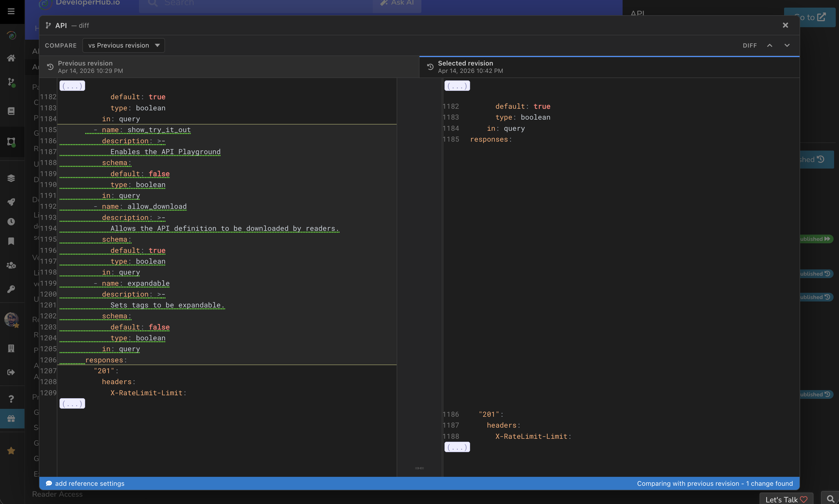Viewport: 839px width, 504px height.
Task: Jump to next diff with down chevron
Action: [x=787, y=45]
